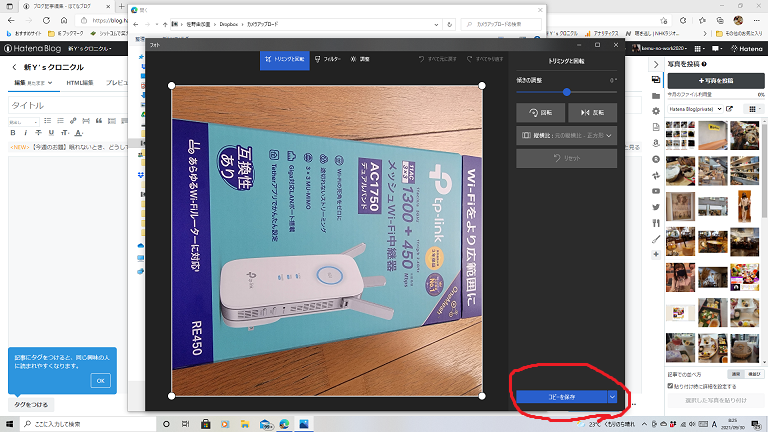Image resolution: width=768 pixels, height=432 pixels.
Task: Select the photo upload icon in Hatena sidebar
Action: click(656, 80)
